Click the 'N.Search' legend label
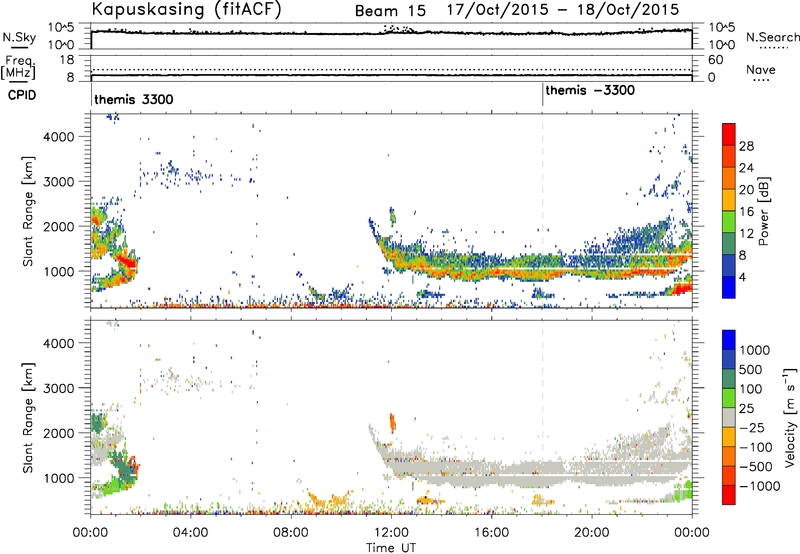800x554 pixels. [x=772, y=37]
